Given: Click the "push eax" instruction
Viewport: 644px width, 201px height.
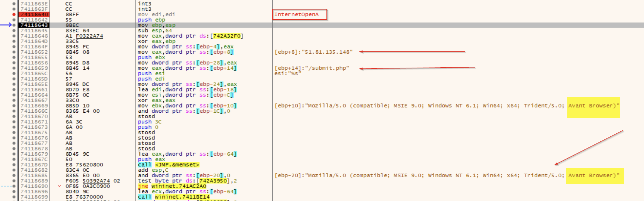Looking at the screenshot, I should pos(151,159).
